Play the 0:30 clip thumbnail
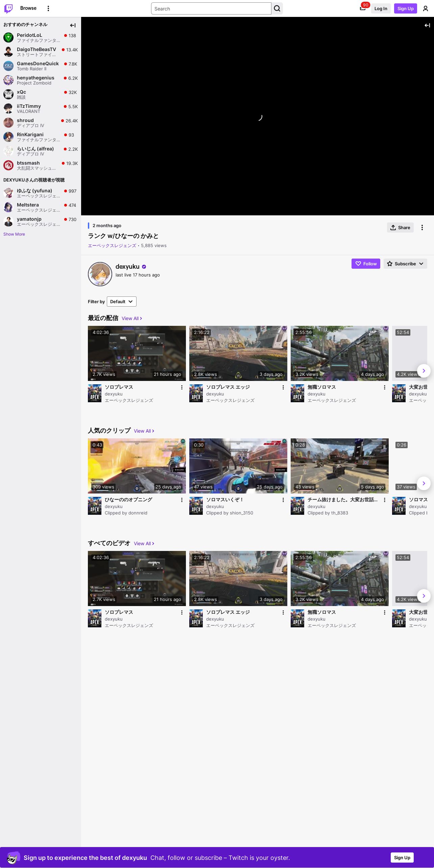 coord(238,466)
